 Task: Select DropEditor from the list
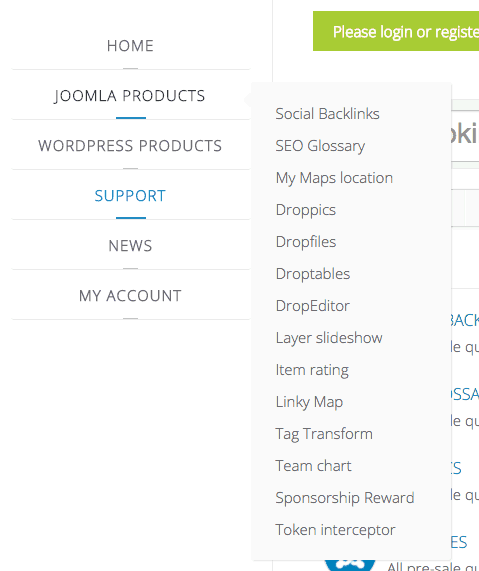click(x=313, y=306)
